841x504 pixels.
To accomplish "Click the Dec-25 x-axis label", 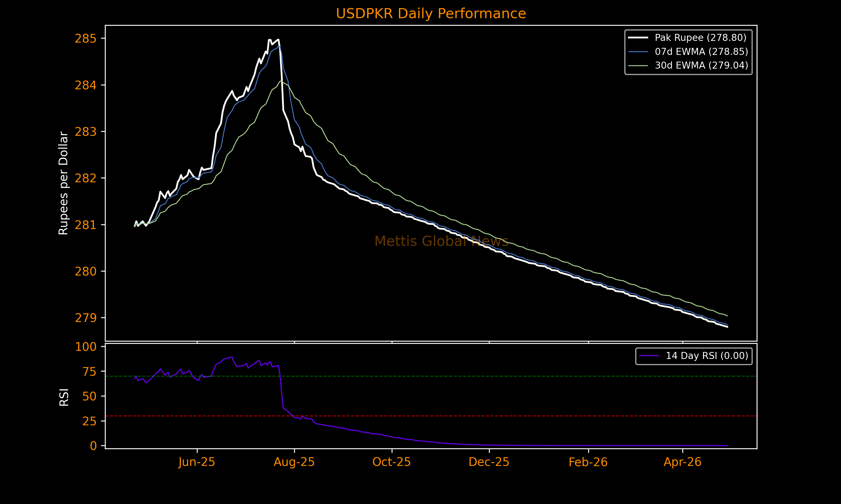I will click(489, 462).
